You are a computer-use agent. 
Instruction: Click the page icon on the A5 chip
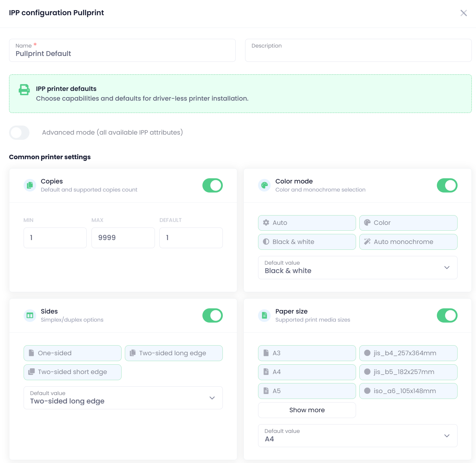coord(266,391)
